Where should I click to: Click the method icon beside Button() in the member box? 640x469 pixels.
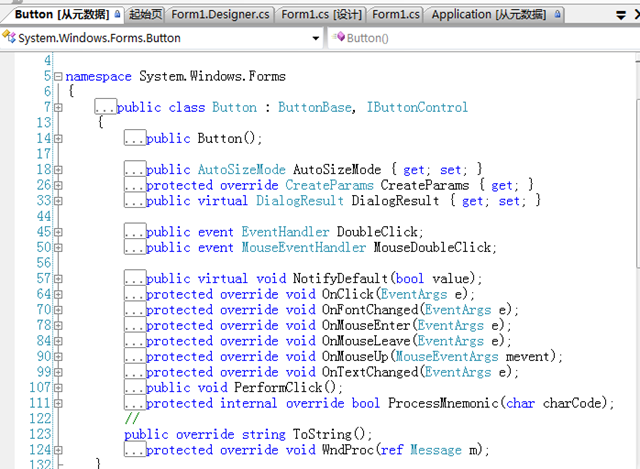(x=339, y=38)
